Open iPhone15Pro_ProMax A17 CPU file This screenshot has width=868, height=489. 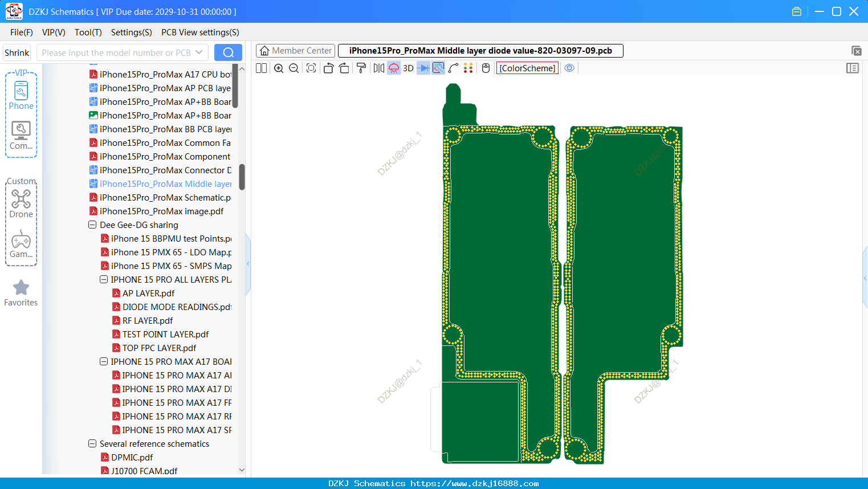click(160, 74)
